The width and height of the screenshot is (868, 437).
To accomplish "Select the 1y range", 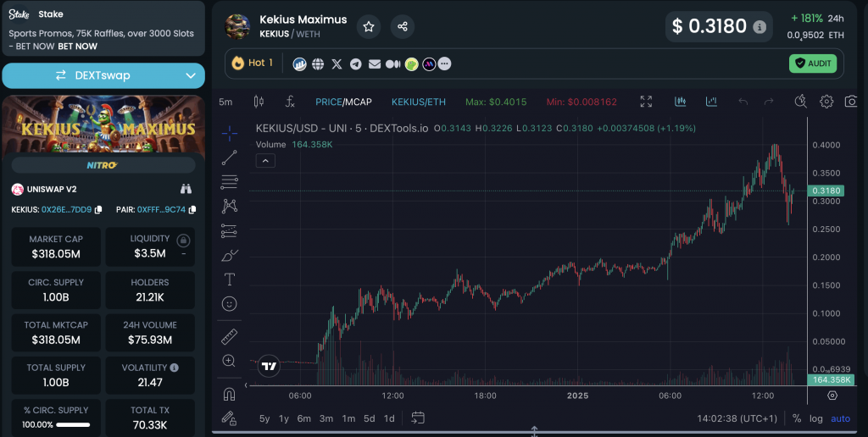I will pyautogui.click(x=284, y=418).
